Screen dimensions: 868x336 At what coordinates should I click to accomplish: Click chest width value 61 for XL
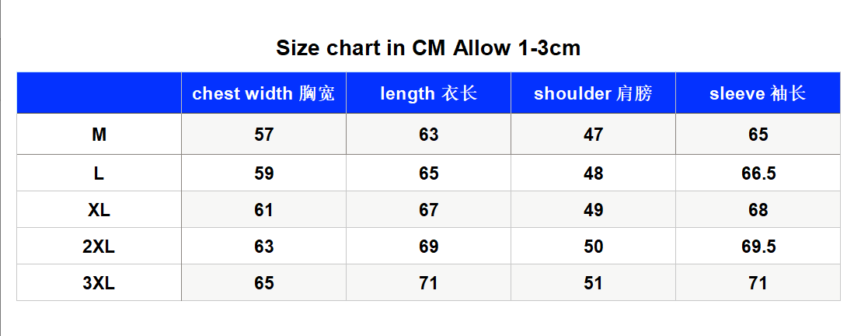point(263,209)
